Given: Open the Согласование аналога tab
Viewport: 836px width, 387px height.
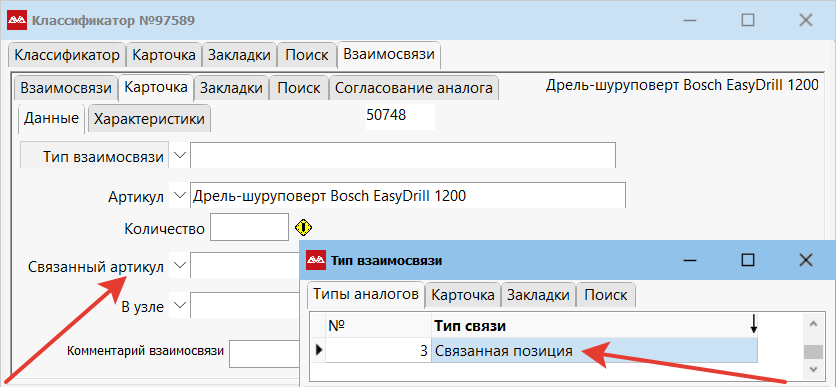Looking at the screenshot, I should 414,88.
